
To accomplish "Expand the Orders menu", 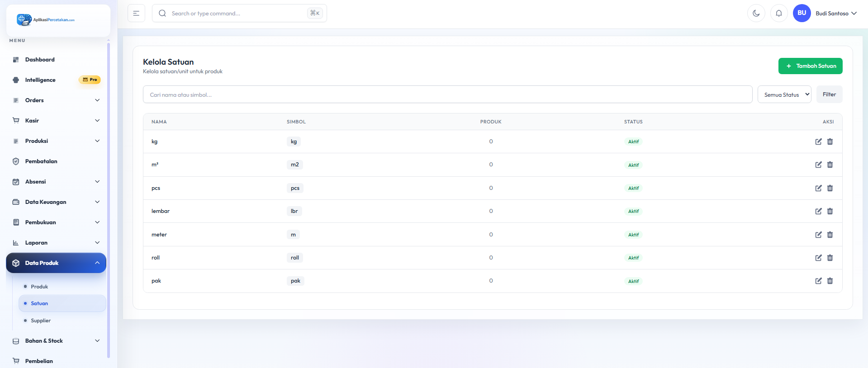I will click(56, 100).
